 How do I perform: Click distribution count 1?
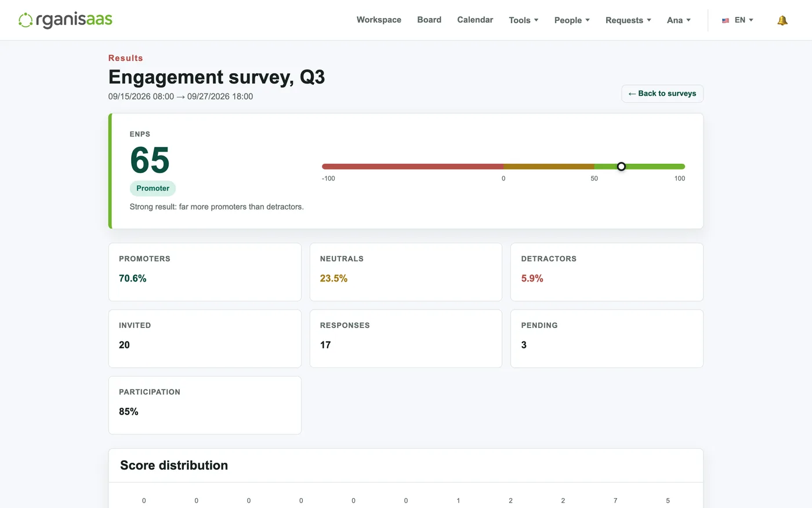tap(458, 500)
